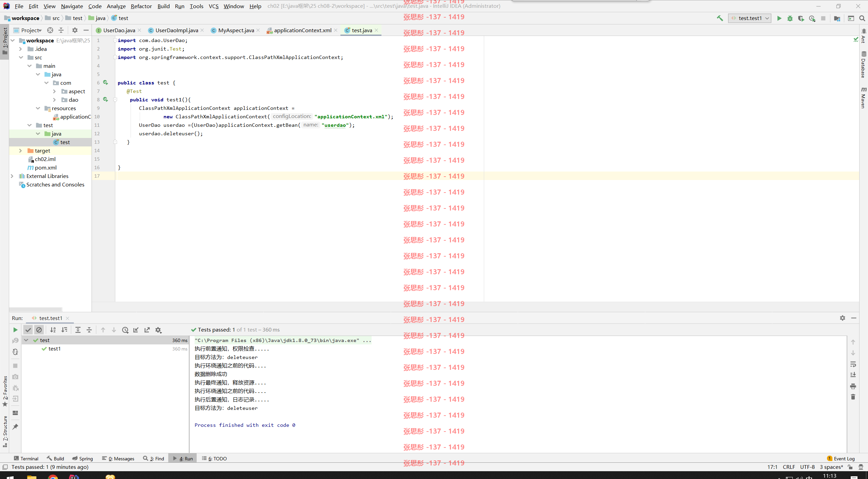This screenshot has height=479, width=868.
Task: Open Terminal tool window
Action: click(x=26, y=458)
